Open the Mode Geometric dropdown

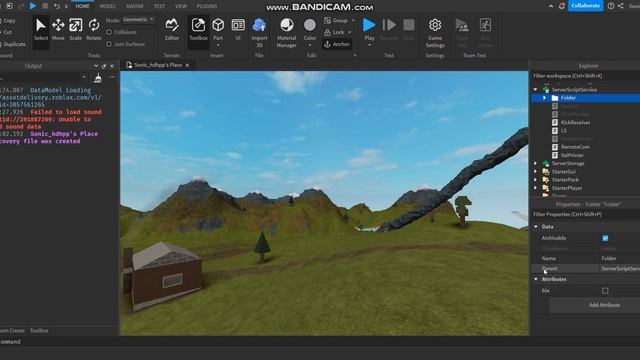138,20
